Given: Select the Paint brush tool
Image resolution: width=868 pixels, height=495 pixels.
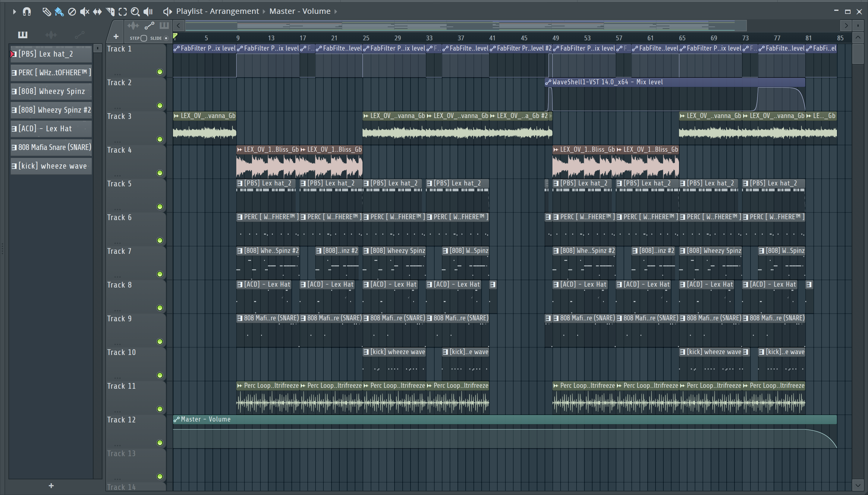Looking at the screenshot, I should (59, 12).
